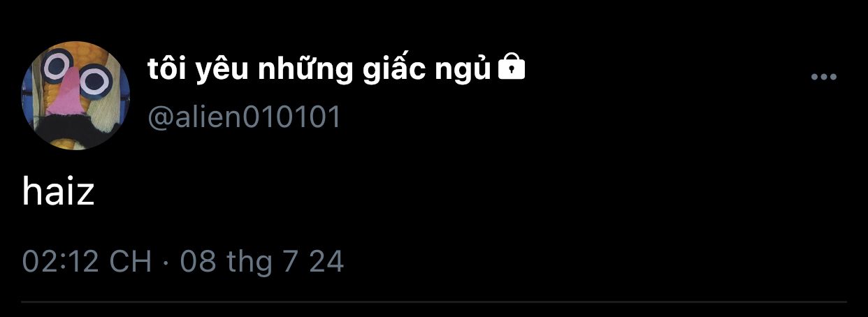The width and height of the screenshot is (868, 317).
Task: Click the tweet text 'haiz'
Action: point(58,190)
